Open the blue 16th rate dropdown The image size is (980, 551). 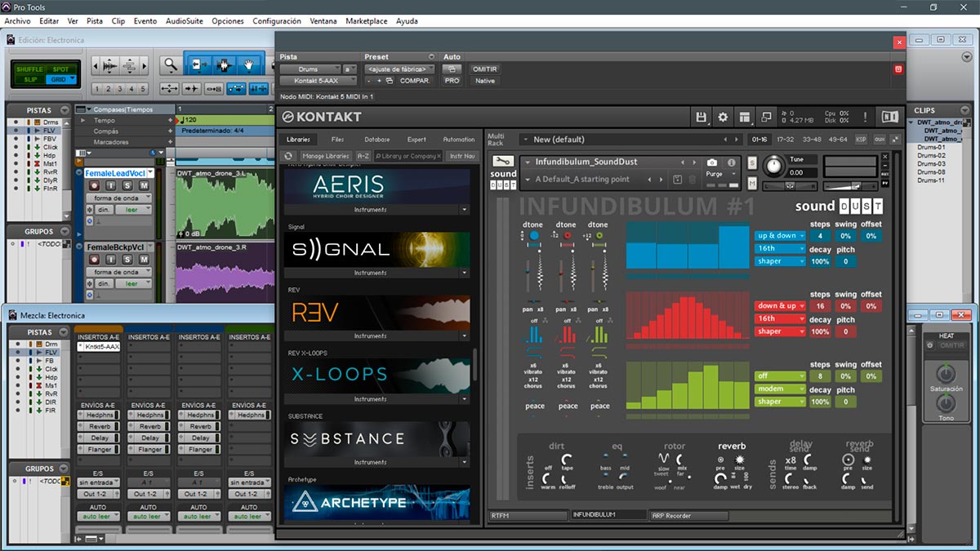pyautogui.click(x=780, y=248)
